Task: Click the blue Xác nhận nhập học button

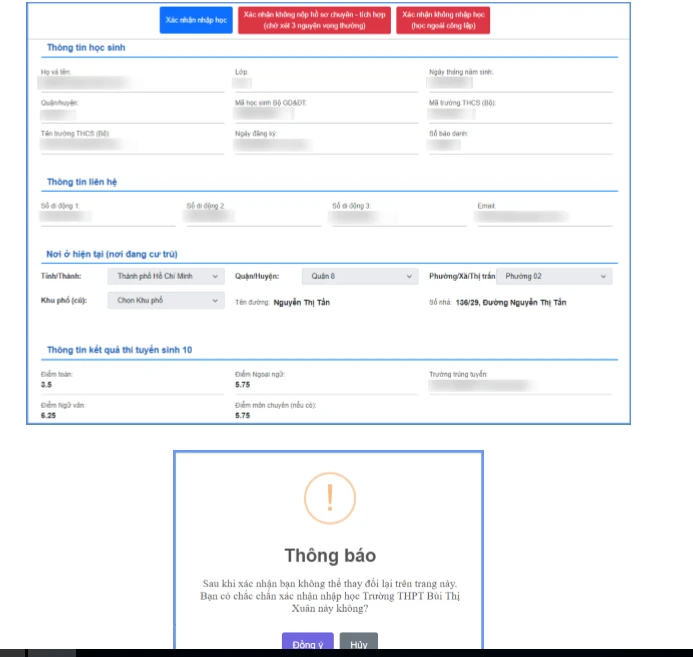Action: [x=197, y=21]
